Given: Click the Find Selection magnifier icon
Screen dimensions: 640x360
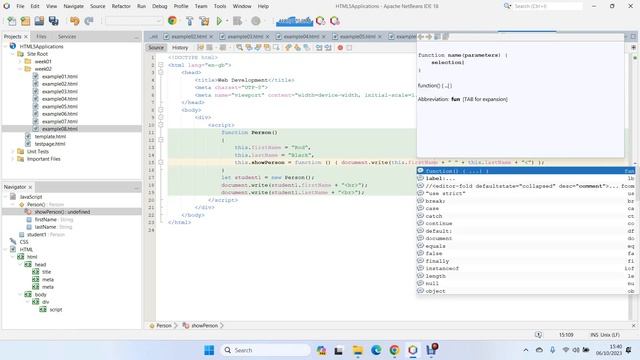Looking at the screenshot, I should (240, 48).
